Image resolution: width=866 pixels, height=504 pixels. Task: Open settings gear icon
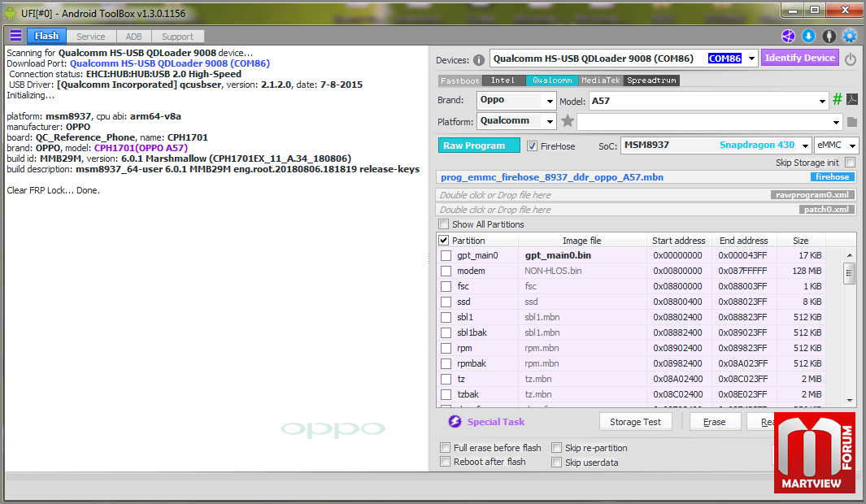(x=850, y=37)
